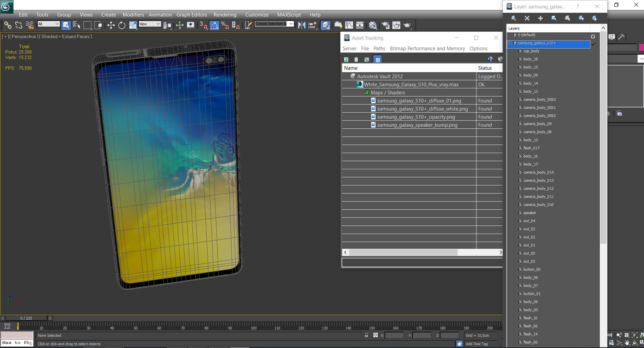This screenshot has height=348, width=644.
Task: Collapse the samsung_galaxy_s10+ layer
Action: point(510,43)
